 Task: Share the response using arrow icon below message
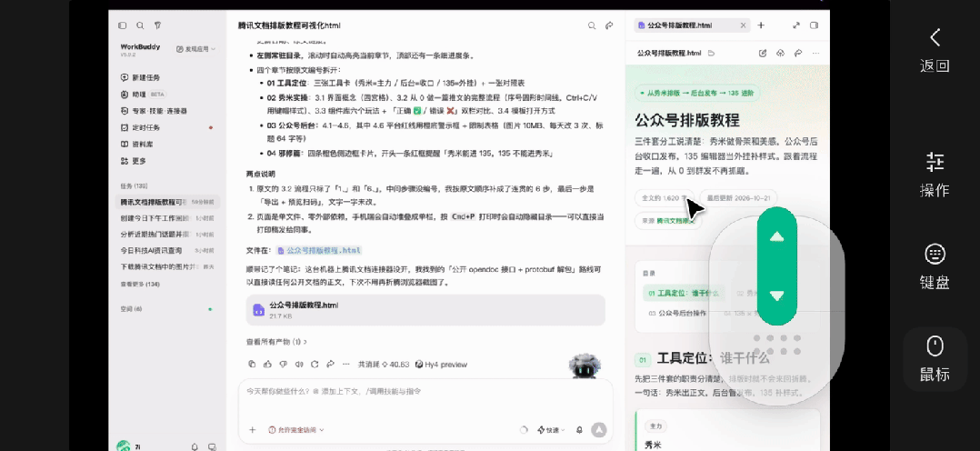(x=330, y=364)
